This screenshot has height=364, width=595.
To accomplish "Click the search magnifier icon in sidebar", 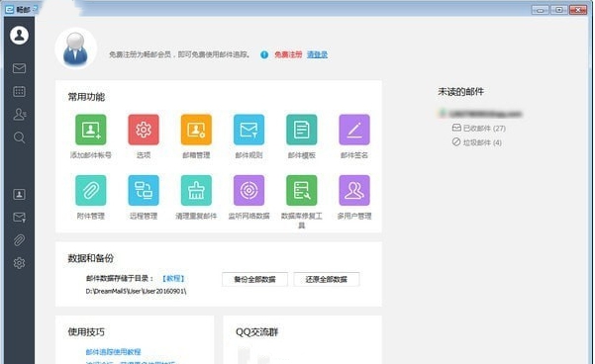I will point(19,137).
